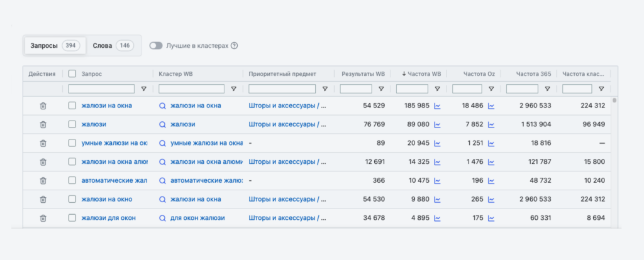Screen dimensions: 644x260
Task: Sort by the Частота Oz column header
Action: [x=479, y=74]
